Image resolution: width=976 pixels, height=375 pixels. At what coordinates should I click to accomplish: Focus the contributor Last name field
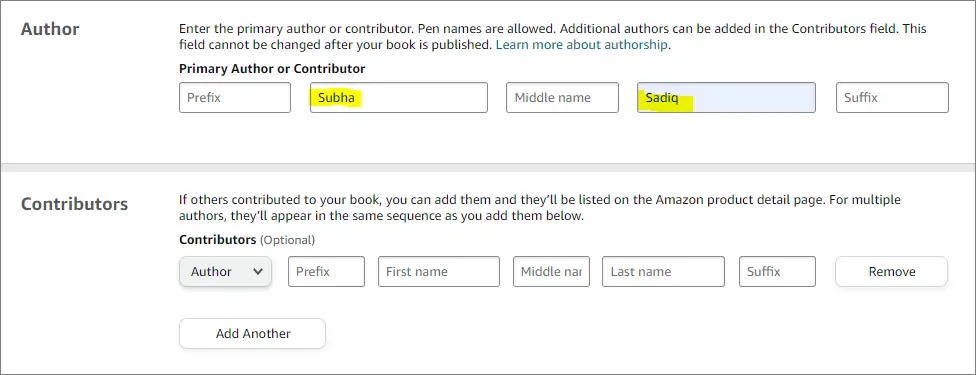click(x=663, y=272)
